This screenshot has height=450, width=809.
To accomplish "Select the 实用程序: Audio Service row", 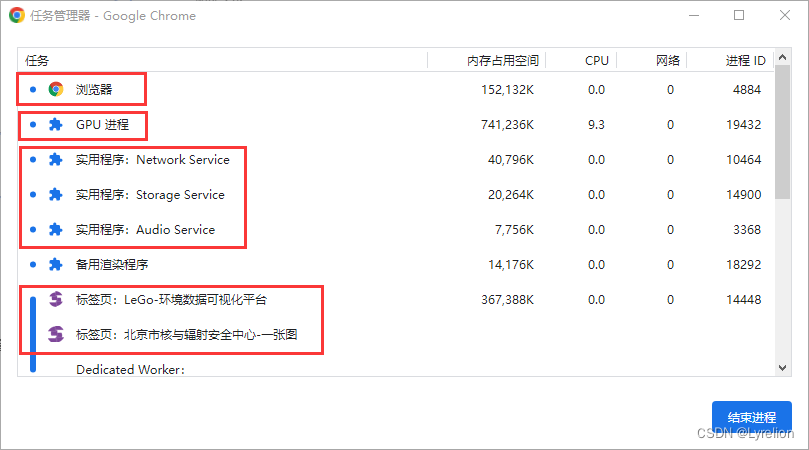I will tap(396, 230).
